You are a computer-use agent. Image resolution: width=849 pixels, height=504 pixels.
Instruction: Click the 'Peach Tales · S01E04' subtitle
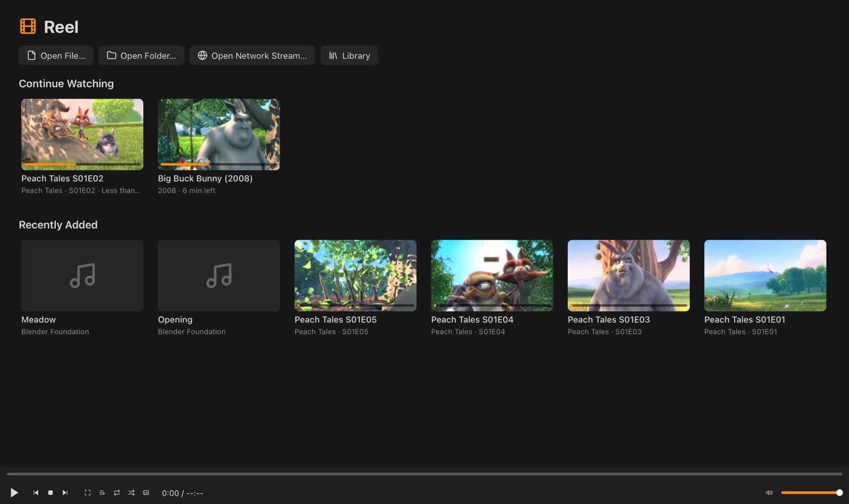click(x=468, y=332)
